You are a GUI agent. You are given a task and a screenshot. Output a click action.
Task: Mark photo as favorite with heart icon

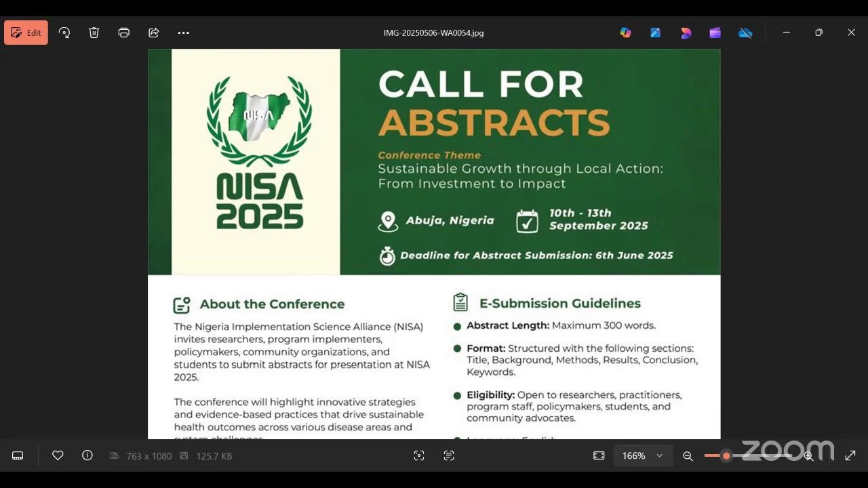point(58,456)
